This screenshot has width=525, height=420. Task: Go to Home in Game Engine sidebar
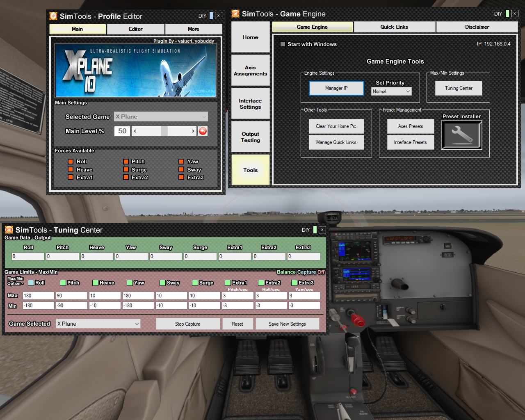(x=250, y=37)
